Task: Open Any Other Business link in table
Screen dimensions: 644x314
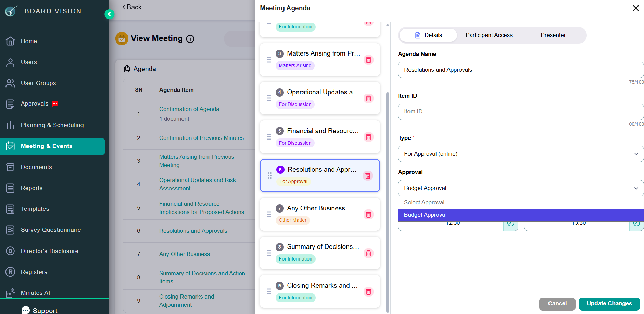Action: point(185,254)
